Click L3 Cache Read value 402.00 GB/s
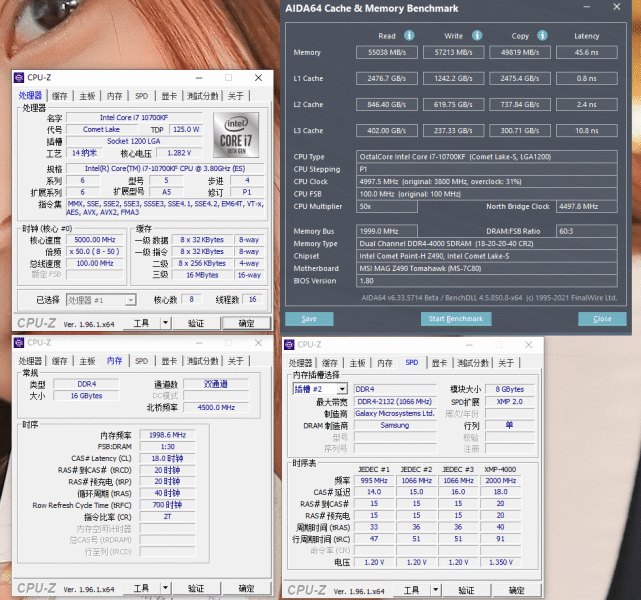Viewport: 641px width, 600px height. (387, 131)
